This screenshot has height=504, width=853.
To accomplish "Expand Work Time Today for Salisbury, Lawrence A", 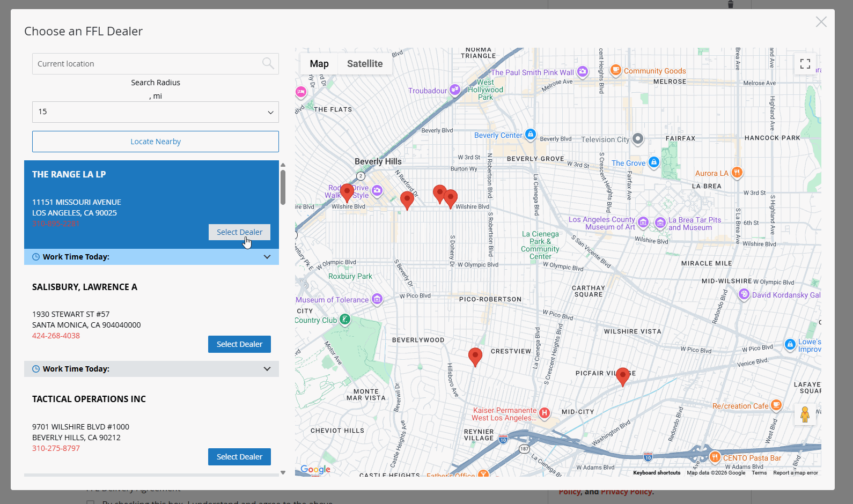I will tap(267, 369).
